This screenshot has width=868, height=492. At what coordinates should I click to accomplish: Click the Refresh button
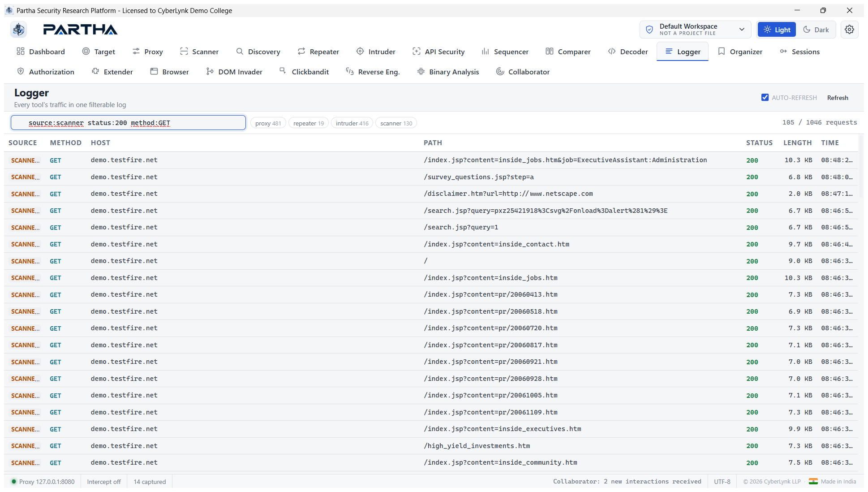838,98
